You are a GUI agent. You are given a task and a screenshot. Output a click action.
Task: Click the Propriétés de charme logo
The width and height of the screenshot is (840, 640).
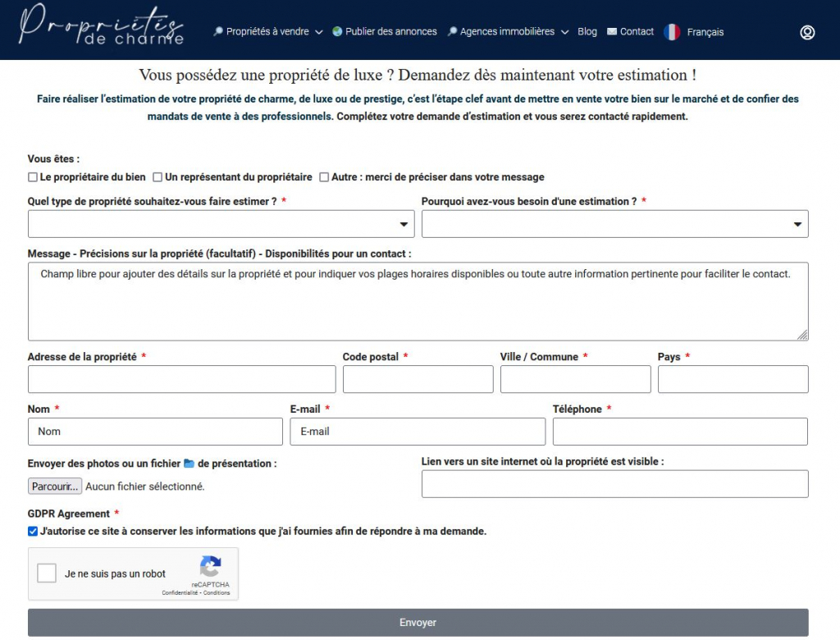click(x=101, y=25)
